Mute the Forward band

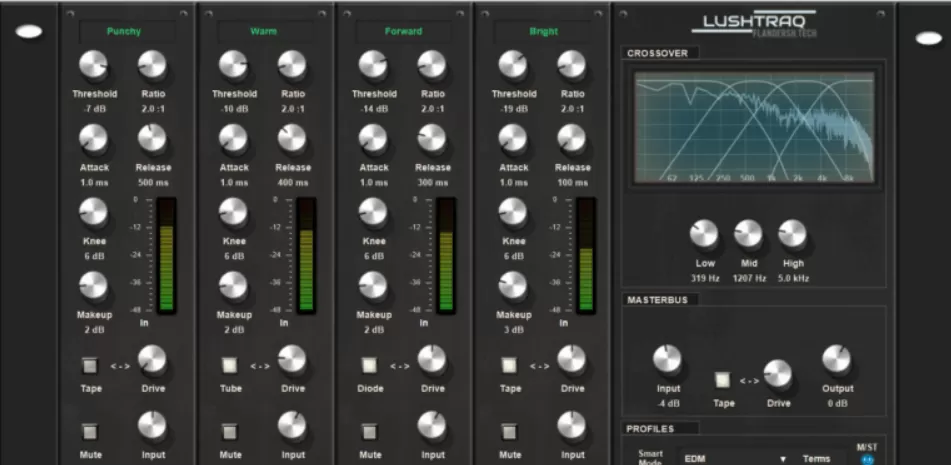pyautogui.click(x=369, y=432)
